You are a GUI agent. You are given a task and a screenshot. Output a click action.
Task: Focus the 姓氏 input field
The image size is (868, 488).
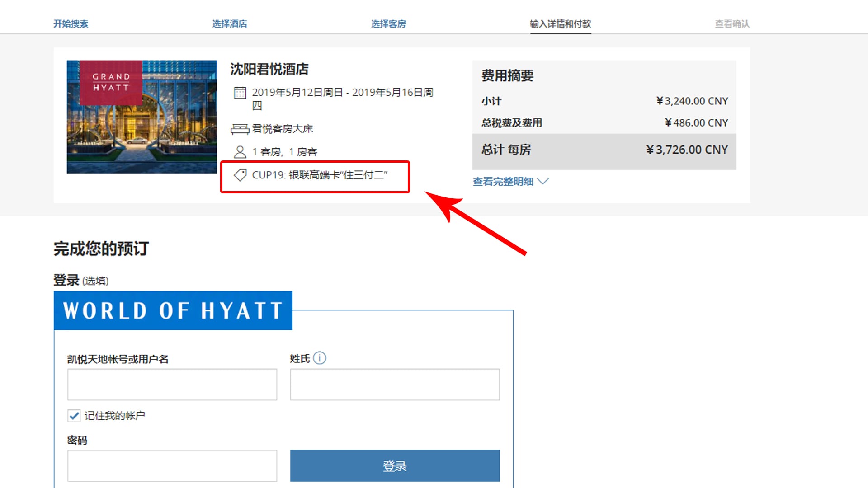click(x=395, y=385)
